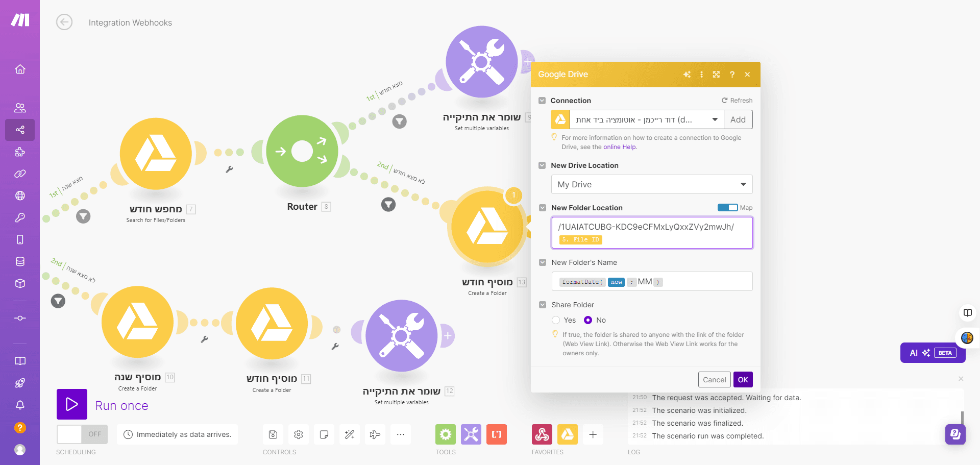Select the Set multiple variables module numbered 12
Image resolution: width=980 pixels, height=465 pixels.
402,336
